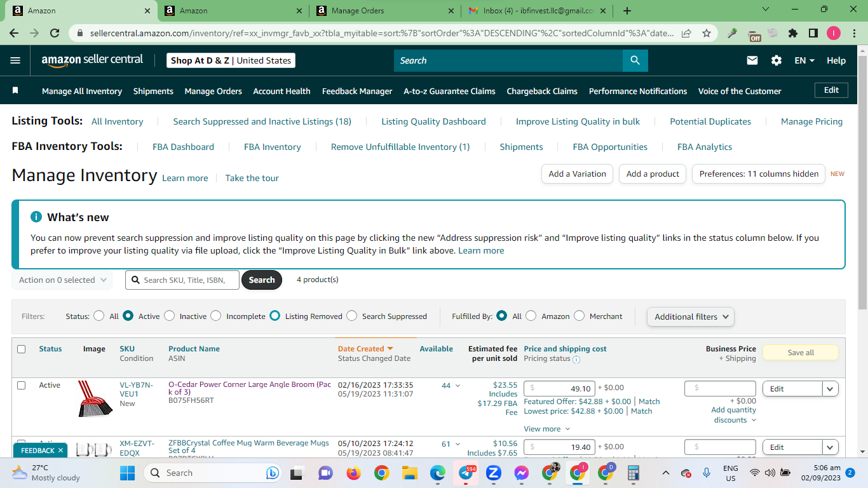The height and width of the screenshot is (488, 868).
Task: Select the Incomplete status radio button
Action: (216, 316)
